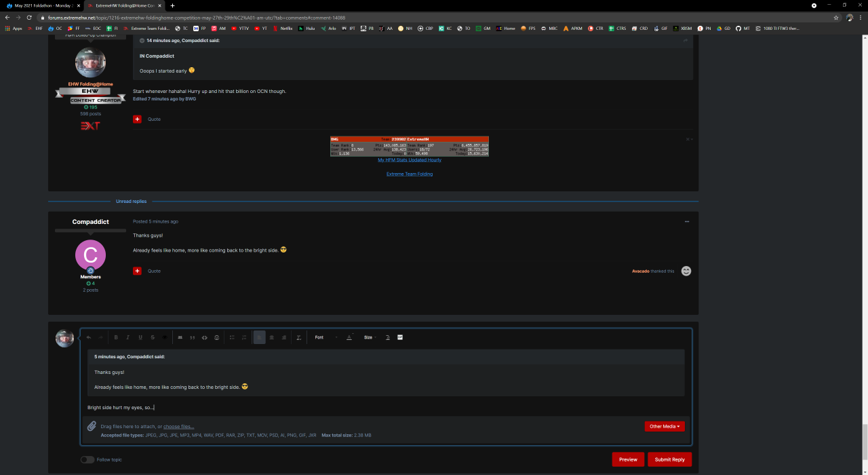
Task: Click the underline button in the editor
Action: point(140,337)
